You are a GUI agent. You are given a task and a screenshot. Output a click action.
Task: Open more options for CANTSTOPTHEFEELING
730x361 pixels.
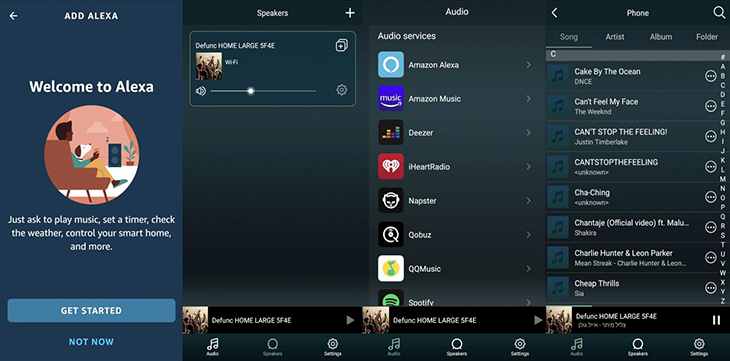coord(710,167)
